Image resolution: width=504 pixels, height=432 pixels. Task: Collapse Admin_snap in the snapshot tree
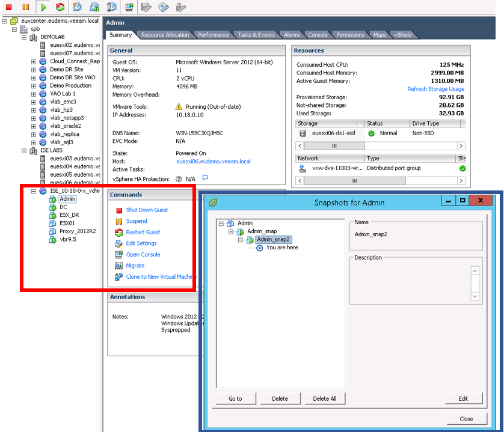(230, 231)
